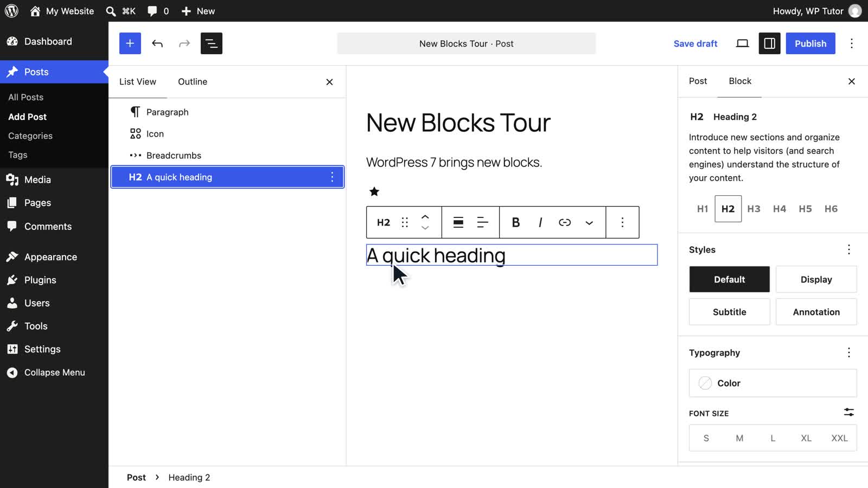Move heading block down
This screenshot has height=488, width=868.
(425, 228)
